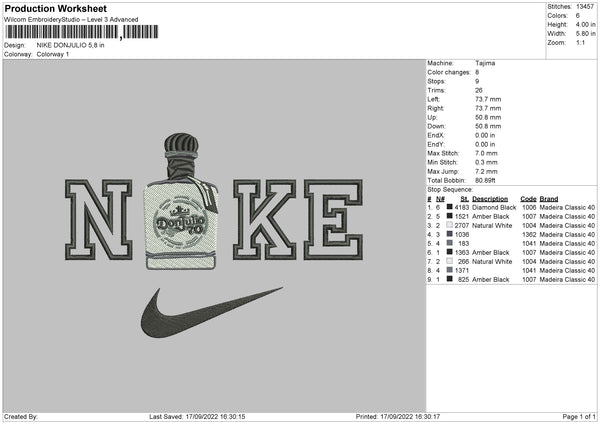Click the Description column header
This screenshot has height=424, width=600.
click(x=490, y=199)
